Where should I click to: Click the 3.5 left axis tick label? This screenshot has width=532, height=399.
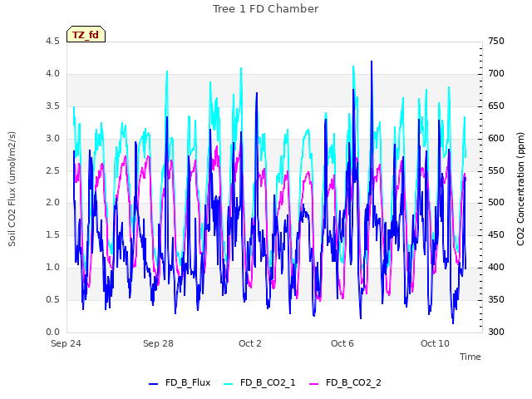pyautogui.click(x=52, y=106)
